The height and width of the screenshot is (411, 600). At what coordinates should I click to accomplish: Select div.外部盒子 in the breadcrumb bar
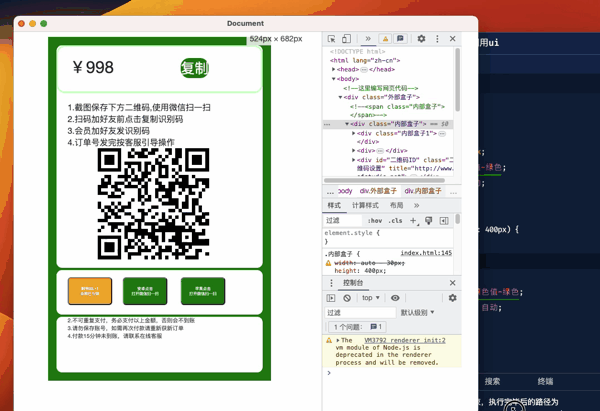point(378,191)
